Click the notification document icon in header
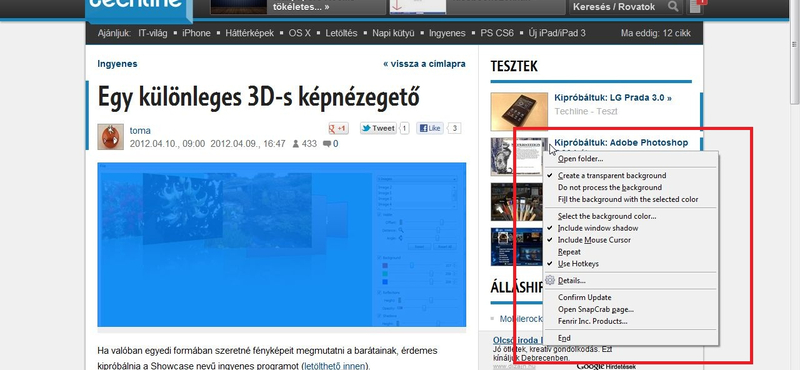The image size is (800, 370). (x=696, y=7)
